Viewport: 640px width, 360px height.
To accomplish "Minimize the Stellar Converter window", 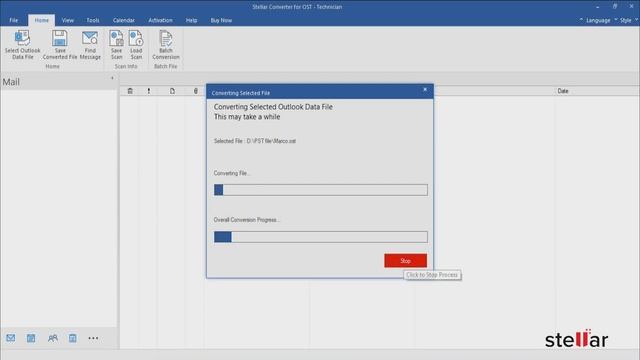I will pos(598,7).
